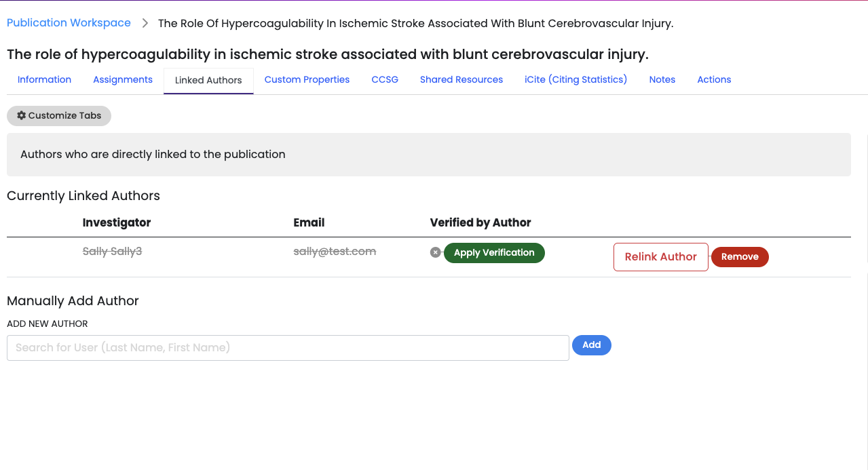The image size is (868, 470).
Task: Remove the linked author Sally Sally3
Action: pyautogui.click(x=740, y=257)
